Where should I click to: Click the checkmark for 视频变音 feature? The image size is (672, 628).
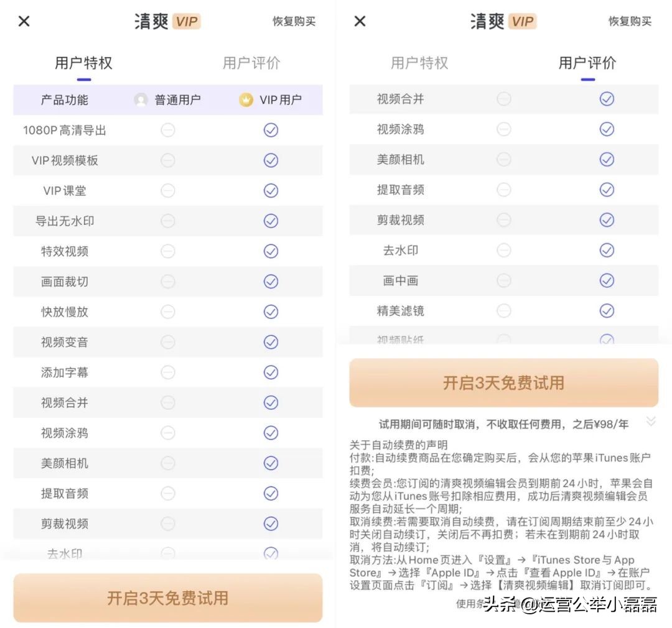(270, 342)
